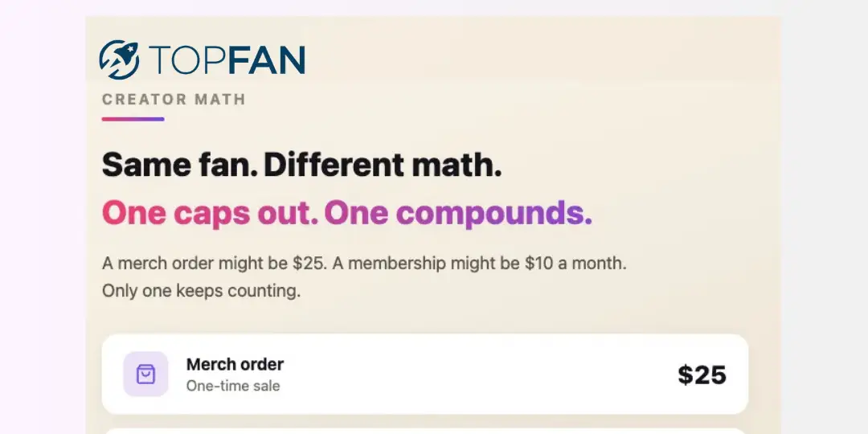Click the "Different math." headline text
Screen dimensions: 868x434
point(383,165)
